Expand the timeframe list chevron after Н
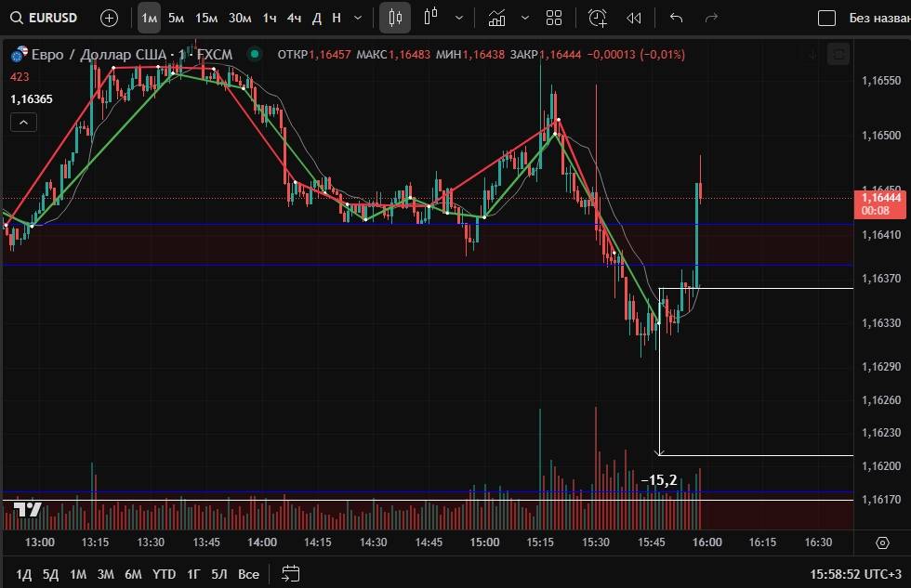Screen dimensions: 911x588 (x=358, y=18)
